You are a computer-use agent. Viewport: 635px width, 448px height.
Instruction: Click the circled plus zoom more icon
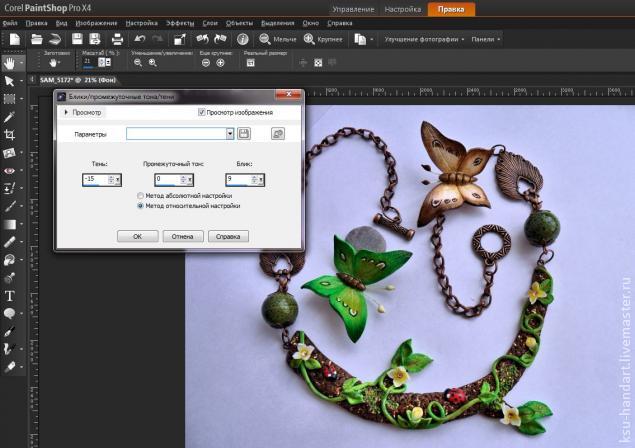(220, 63)
